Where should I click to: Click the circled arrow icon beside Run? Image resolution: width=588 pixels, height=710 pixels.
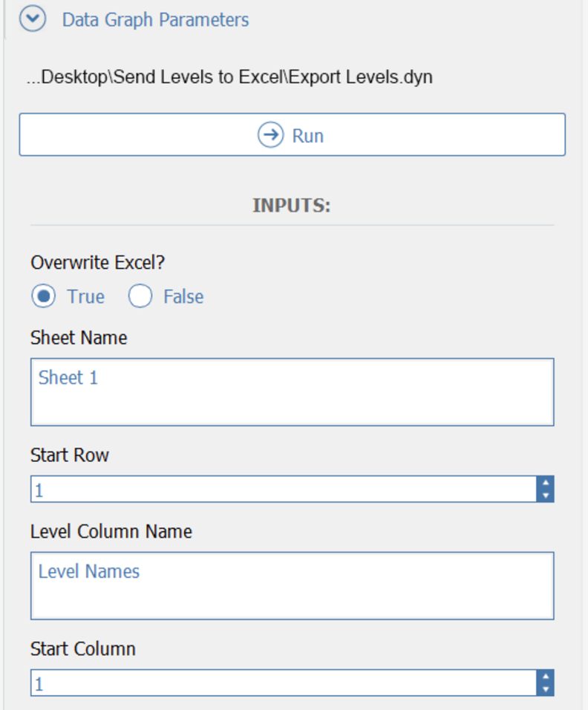coord(270,135)
